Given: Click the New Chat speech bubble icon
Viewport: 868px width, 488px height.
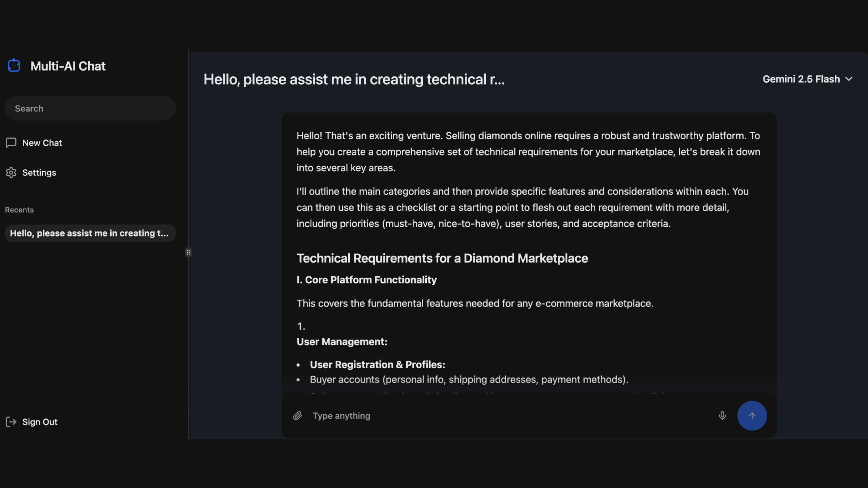Looking at the screenshot, I should click(11, 143).
